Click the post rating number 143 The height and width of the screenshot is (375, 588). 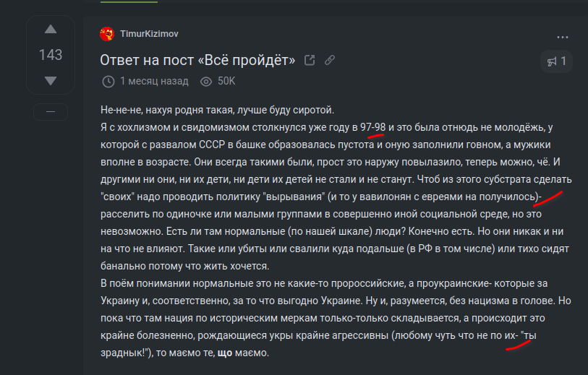tap(50, 55)
